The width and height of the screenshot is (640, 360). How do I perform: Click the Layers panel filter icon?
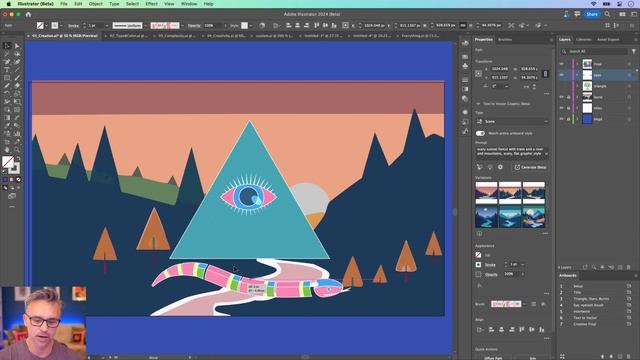click(634, 51)
